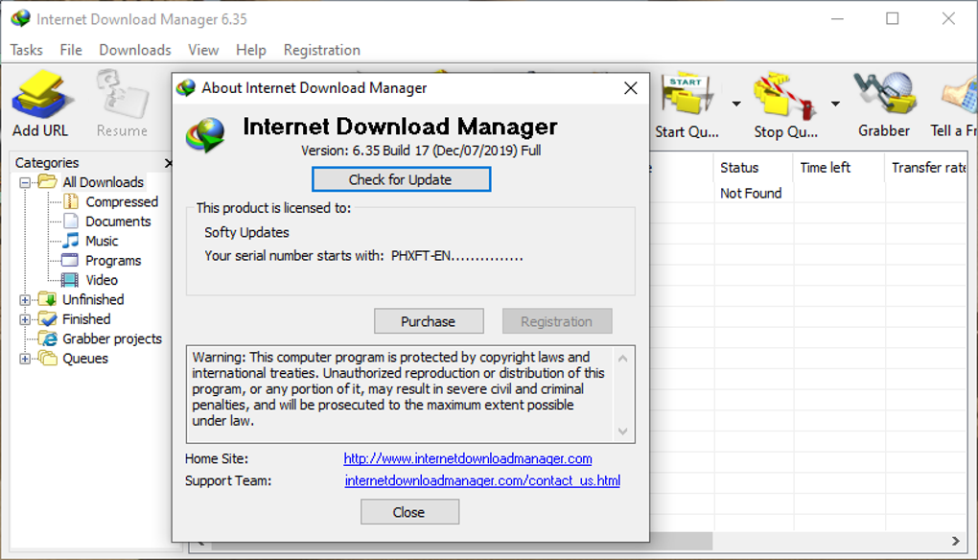
Task: Click the IDM logo in About dialog
Action: click(x=206, y=134)
